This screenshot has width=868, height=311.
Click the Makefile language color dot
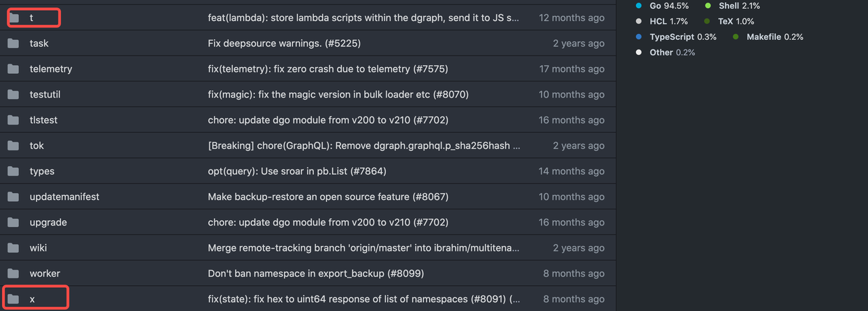pos(736,37)
